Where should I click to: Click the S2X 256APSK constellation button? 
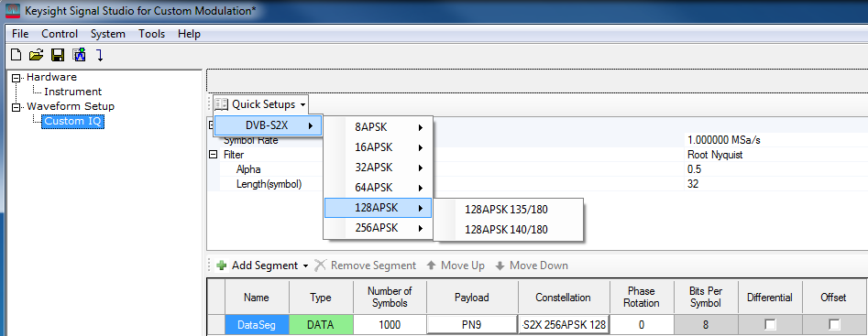(564, 325)
